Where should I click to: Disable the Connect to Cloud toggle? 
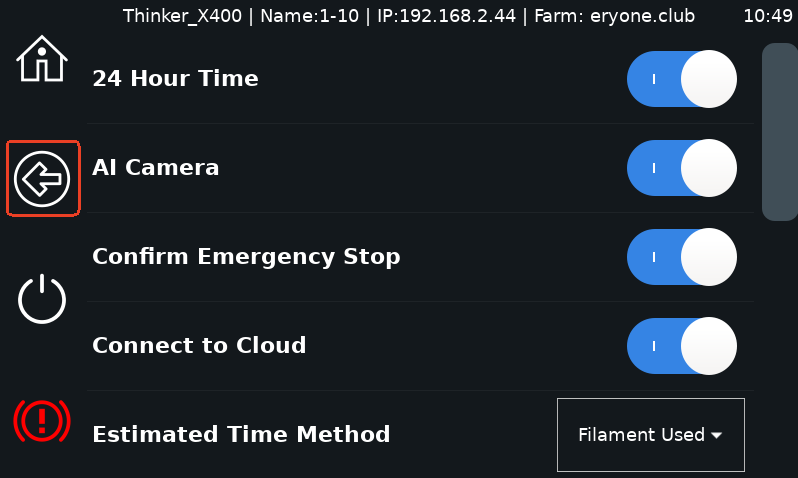(682, 346)
